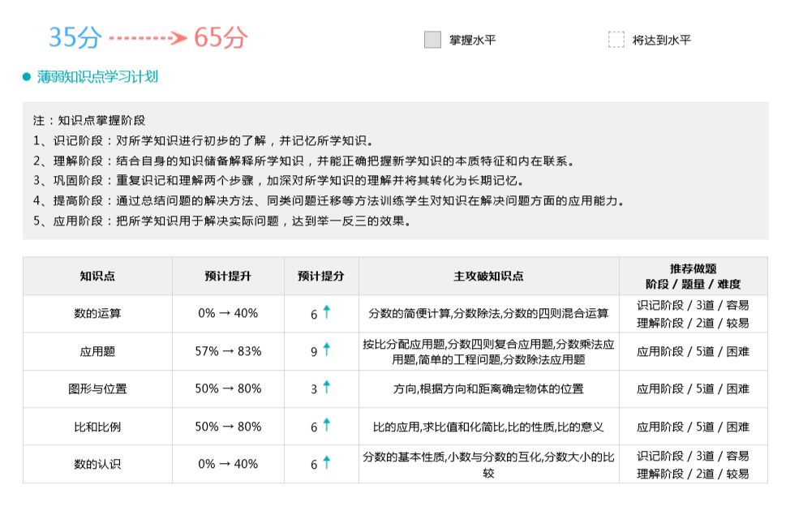
Task: Click the 预计提分 column header
Action: 321,276
